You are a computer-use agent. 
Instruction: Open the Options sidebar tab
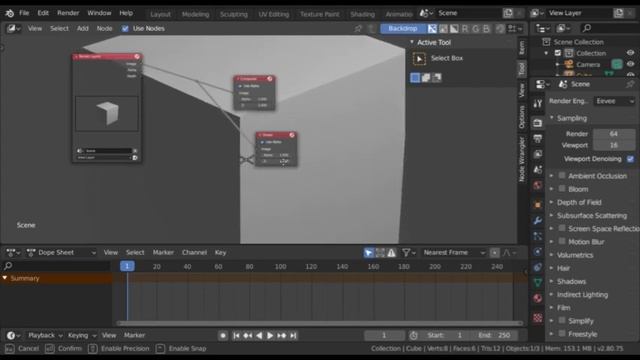click(522, 117)
